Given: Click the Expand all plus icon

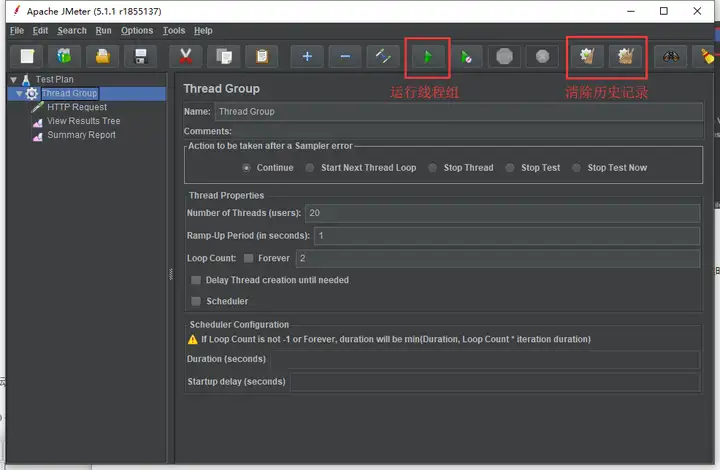Looking at the screenshot, I should point(307,56).
